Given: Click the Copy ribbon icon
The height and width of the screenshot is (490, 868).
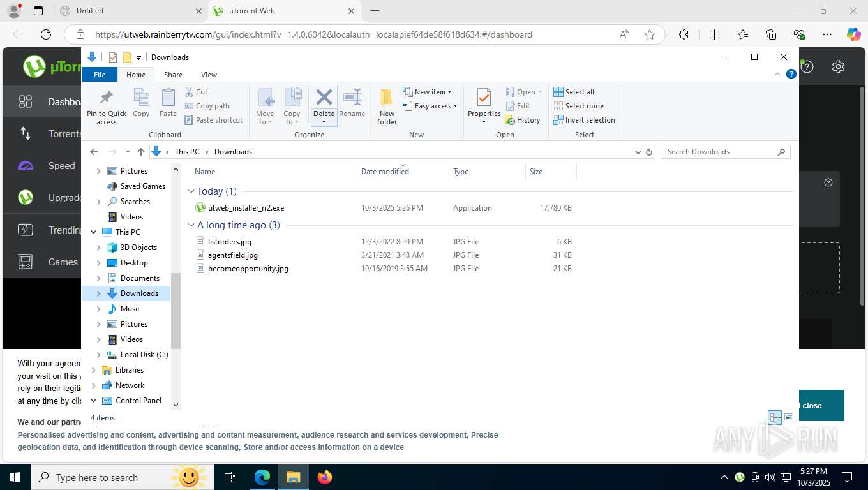Looking at the screenshot, I should pos(141,98).
